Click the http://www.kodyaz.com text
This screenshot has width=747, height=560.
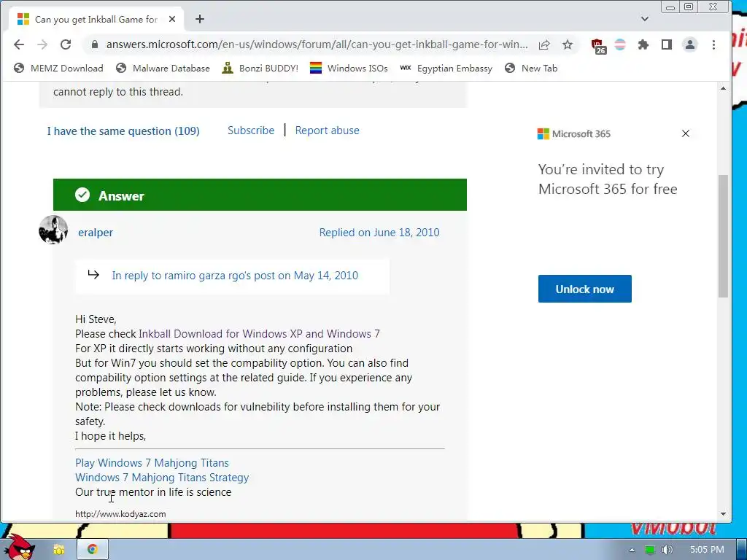tap(120, 514)
